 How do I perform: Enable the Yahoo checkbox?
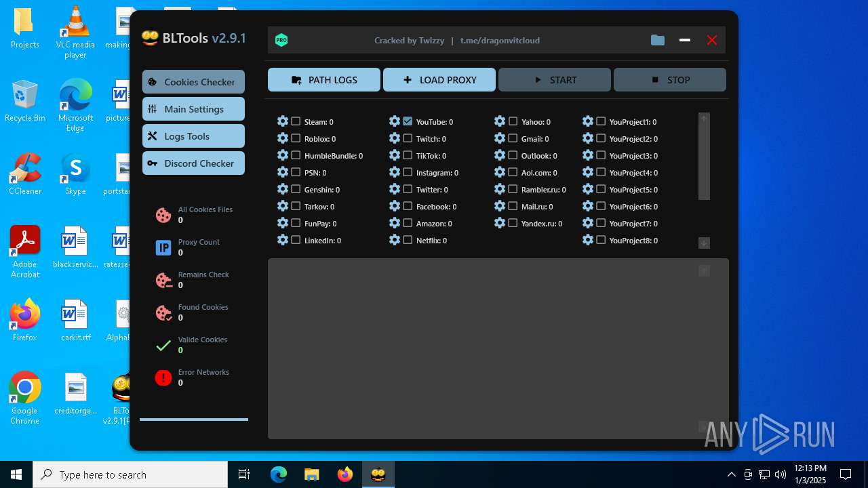coord(513,121)
